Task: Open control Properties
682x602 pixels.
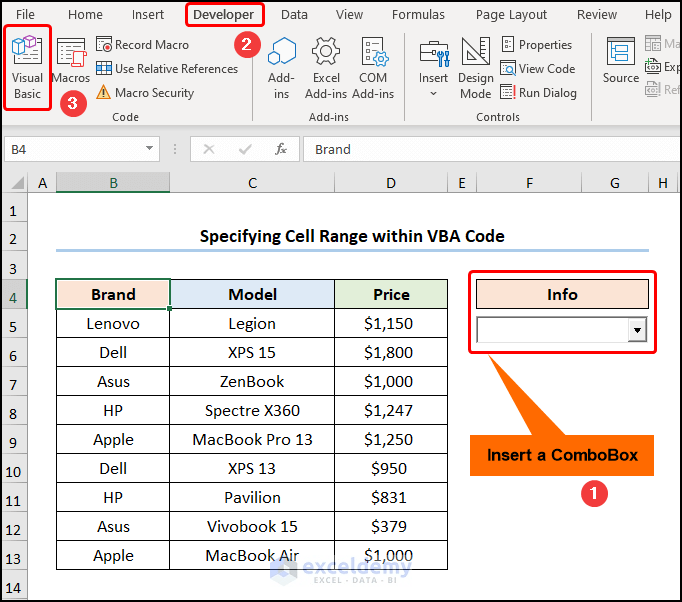Action: (536, 45)
